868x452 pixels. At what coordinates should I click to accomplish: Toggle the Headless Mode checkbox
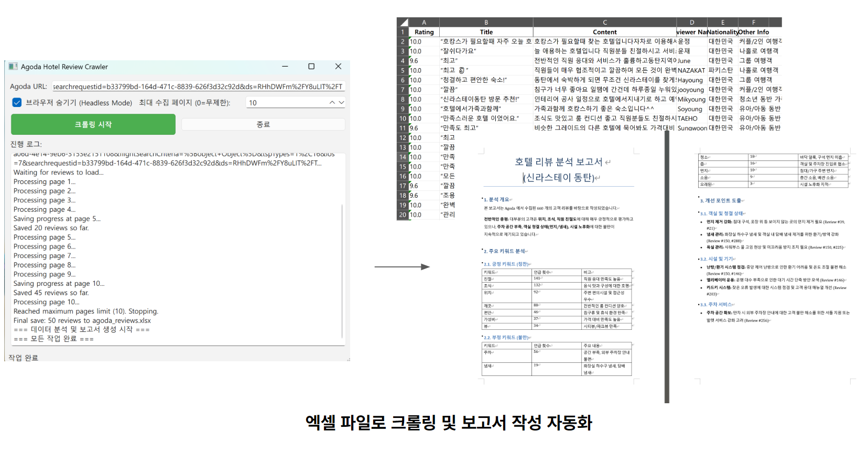click(17, 103)
